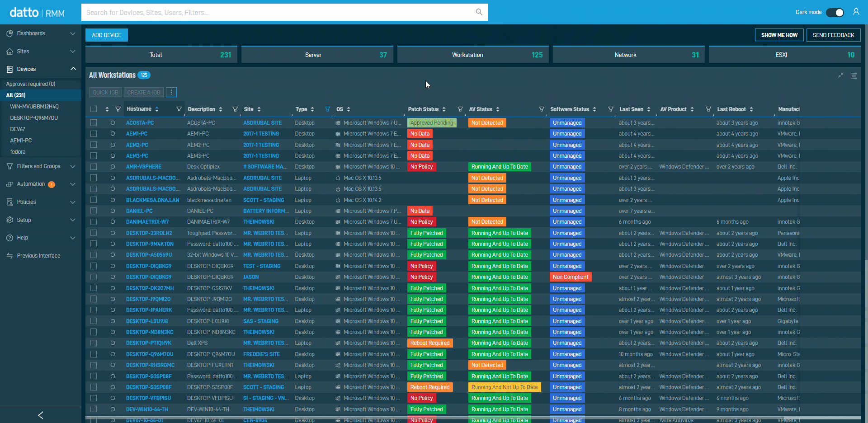The image size is (868, 423).
Task: Sort by Last Seen arrows
Action: pyautogui.click(x=649, y=109)
